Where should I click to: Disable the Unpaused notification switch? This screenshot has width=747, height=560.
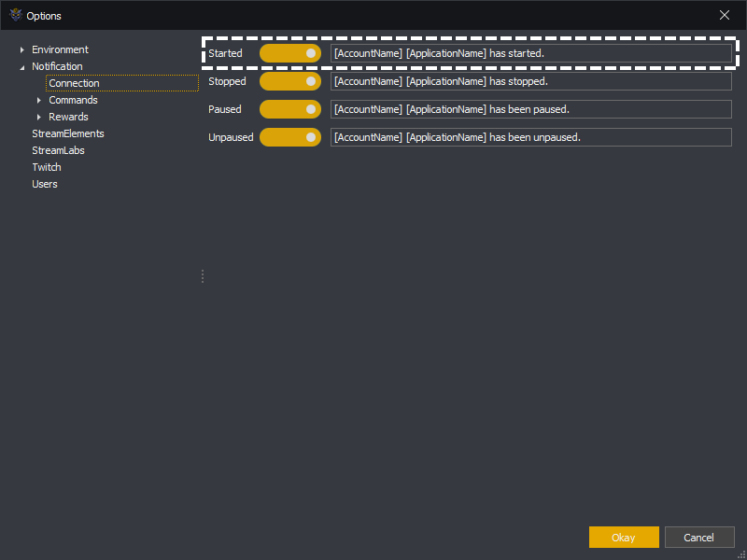[290, 137]
